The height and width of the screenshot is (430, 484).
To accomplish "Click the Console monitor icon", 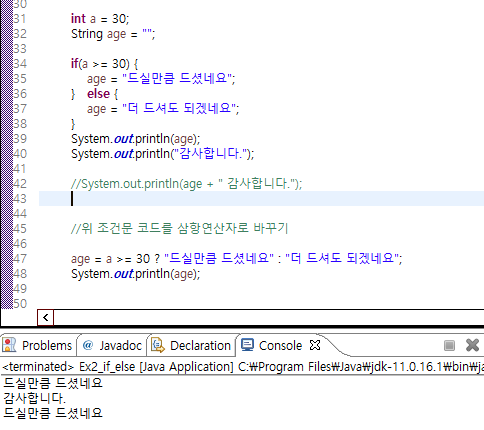I will 248,345.
